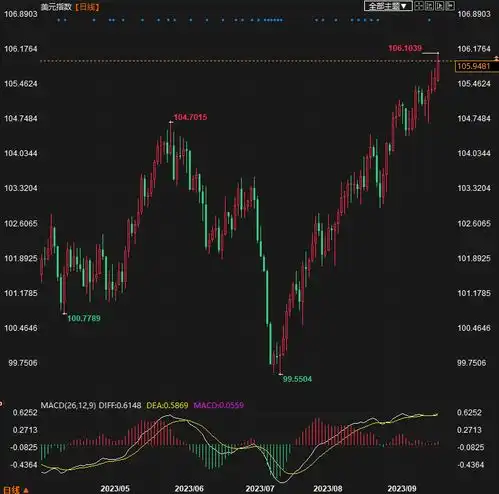
Task: Click the [日线] label beside 美元指数
Action: pos(87,7)
